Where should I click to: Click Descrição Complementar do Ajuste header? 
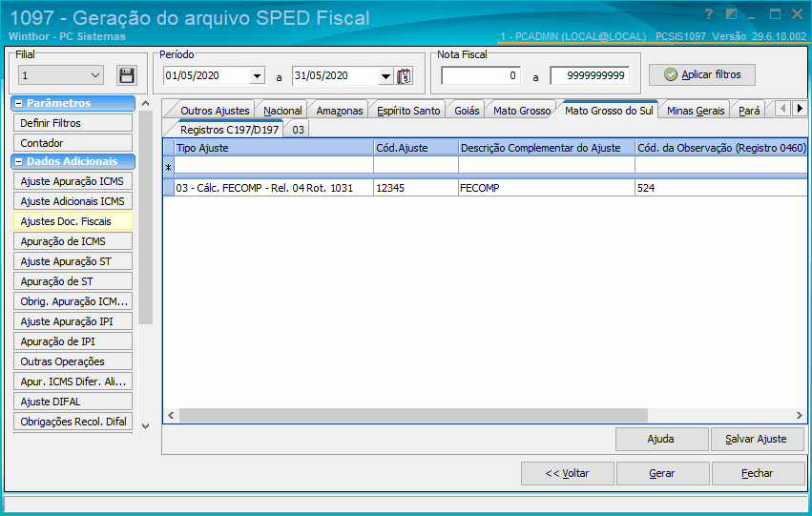click(x=547, y=148)
